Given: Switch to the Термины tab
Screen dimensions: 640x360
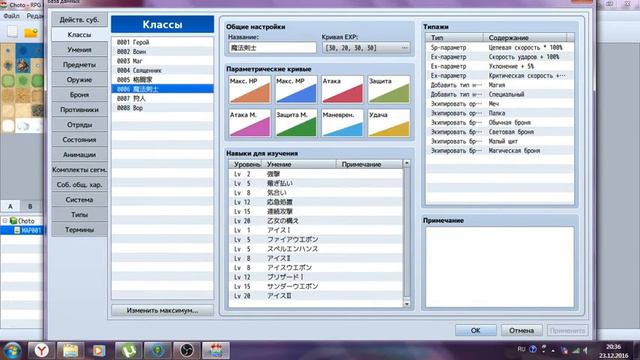Looking at the screenshot, I should tap(80, 230).
